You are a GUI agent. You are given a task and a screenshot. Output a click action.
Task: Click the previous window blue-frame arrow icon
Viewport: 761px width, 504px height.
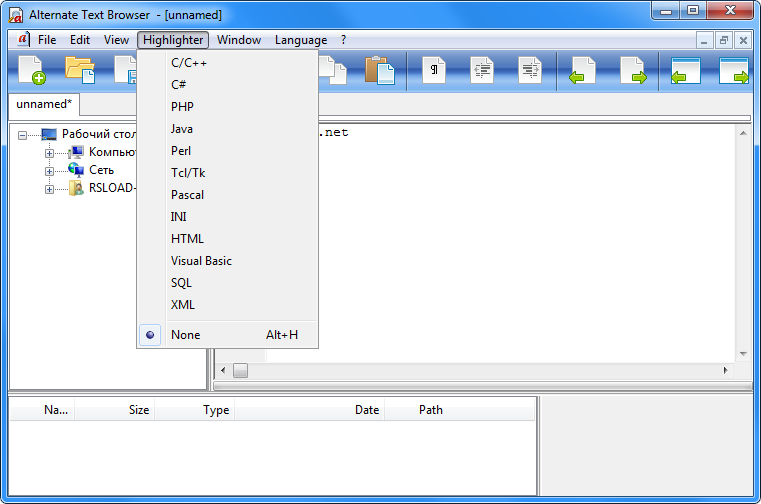(685, 70)
